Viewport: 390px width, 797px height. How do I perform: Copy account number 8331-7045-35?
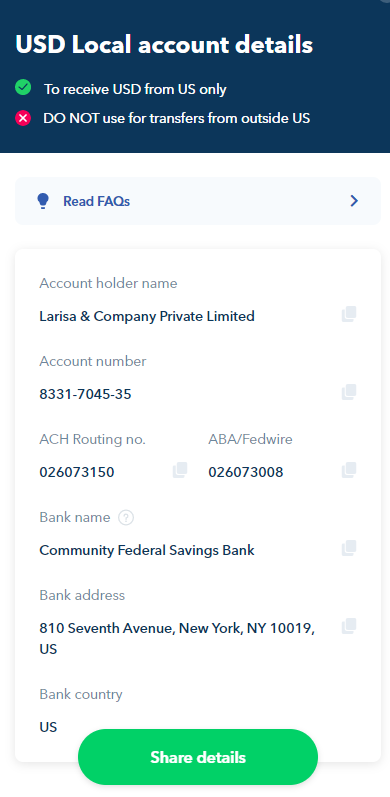[x=349, y=392]
